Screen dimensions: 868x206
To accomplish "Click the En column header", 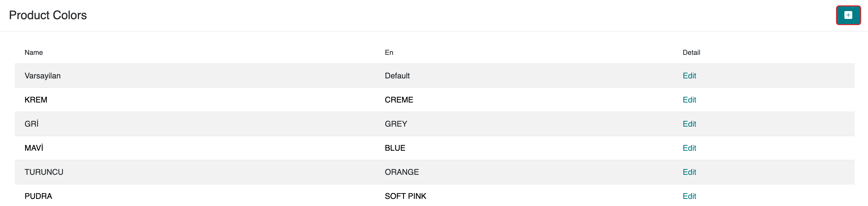I will coord(389,53).
